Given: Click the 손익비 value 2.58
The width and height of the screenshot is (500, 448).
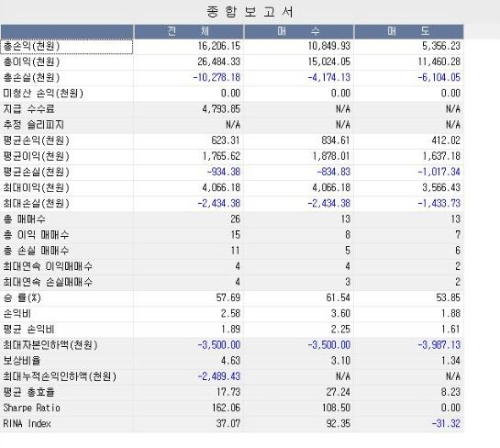Looking at the screenshot, I should coord(230,313).
